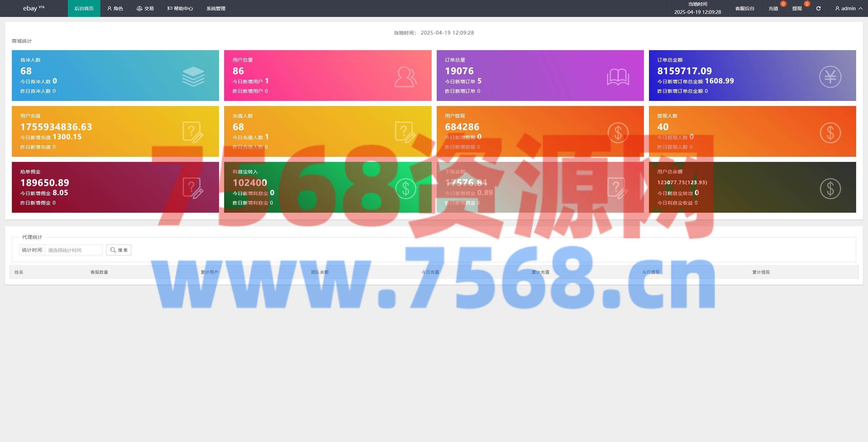Open the 角色 menu

(115, 8)
